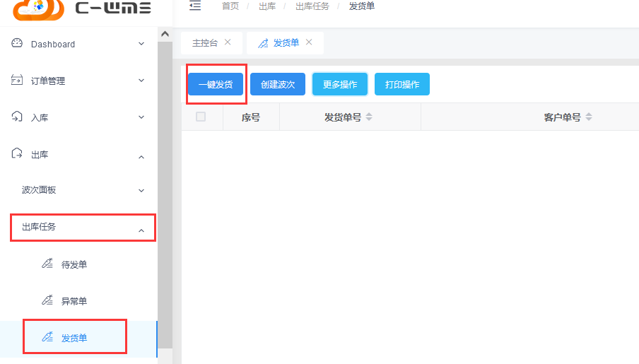The width and height of the screenshot is (639, 364).
Task: Expand the 入库 menu chevron
Action: 141,117
